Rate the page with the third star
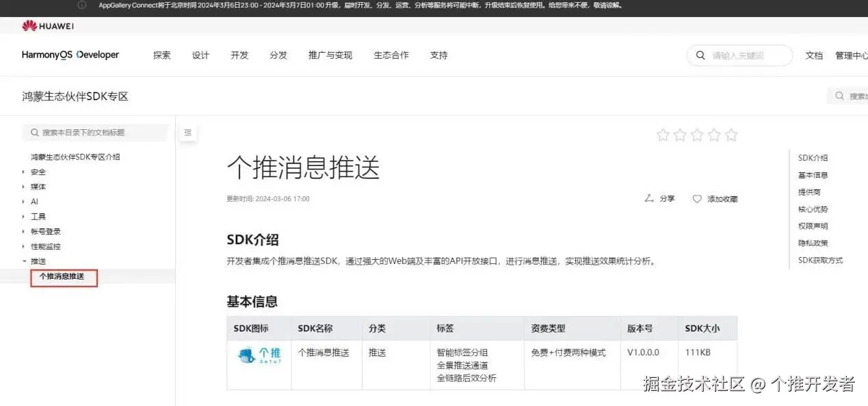The image size is (868, 406). [697, 135]
